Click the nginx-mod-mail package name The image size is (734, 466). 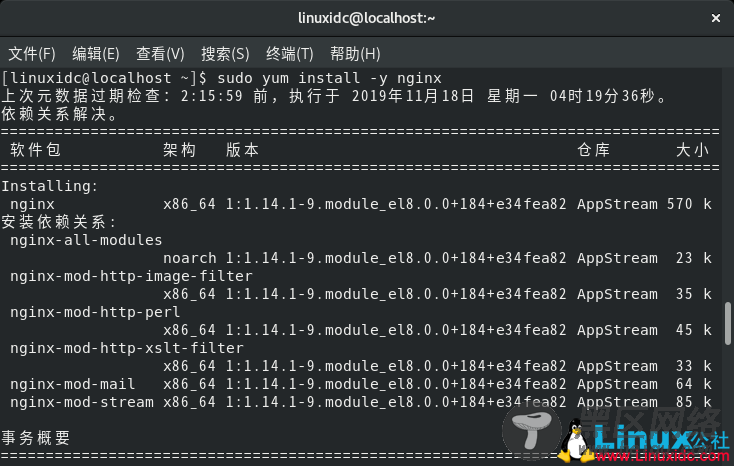pos(73,384)
